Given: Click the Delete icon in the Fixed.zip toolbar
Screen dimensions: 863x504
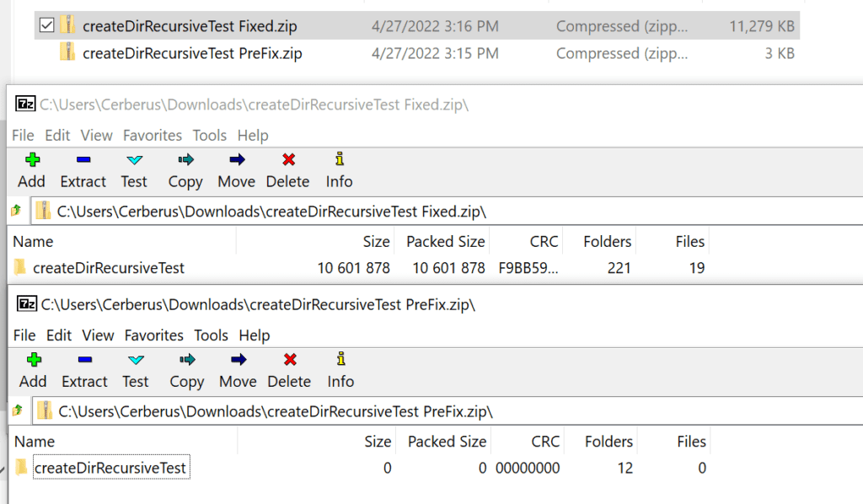Looking at the screenshot, I should pyautogui.click(x=287, y=168).
